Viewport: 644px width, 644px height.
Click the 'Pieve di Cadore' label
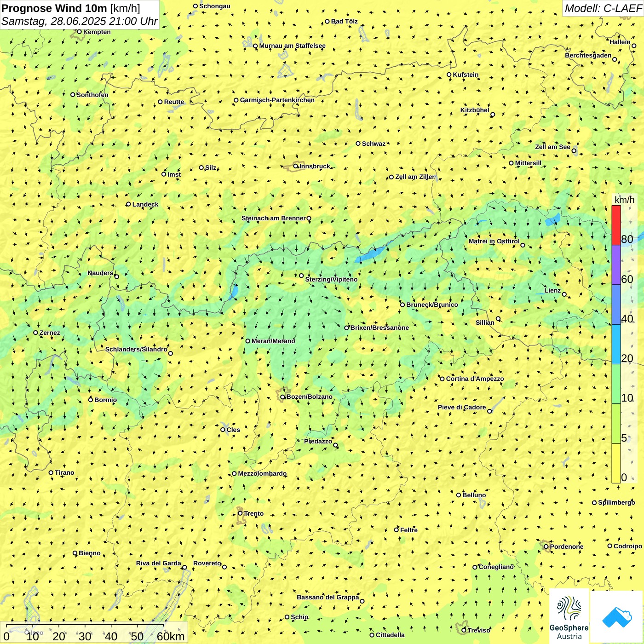[x=462, y=407]
